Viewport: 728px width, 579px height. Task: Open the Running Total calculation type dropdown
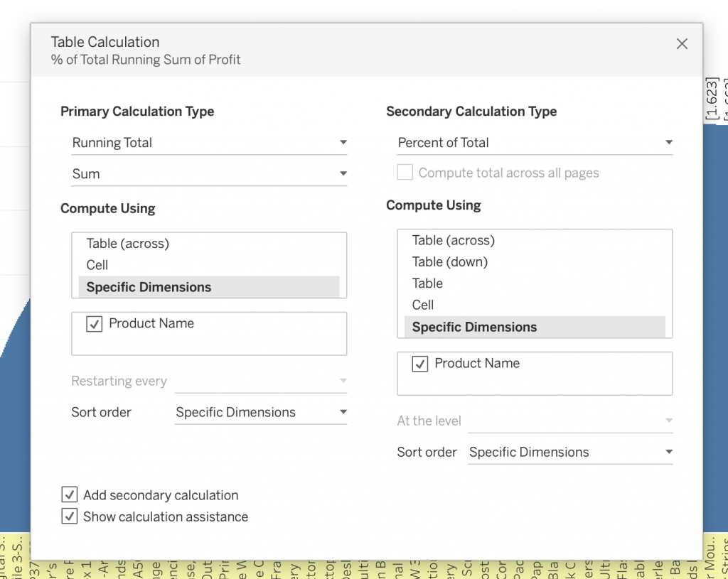(x=209, y=143)
